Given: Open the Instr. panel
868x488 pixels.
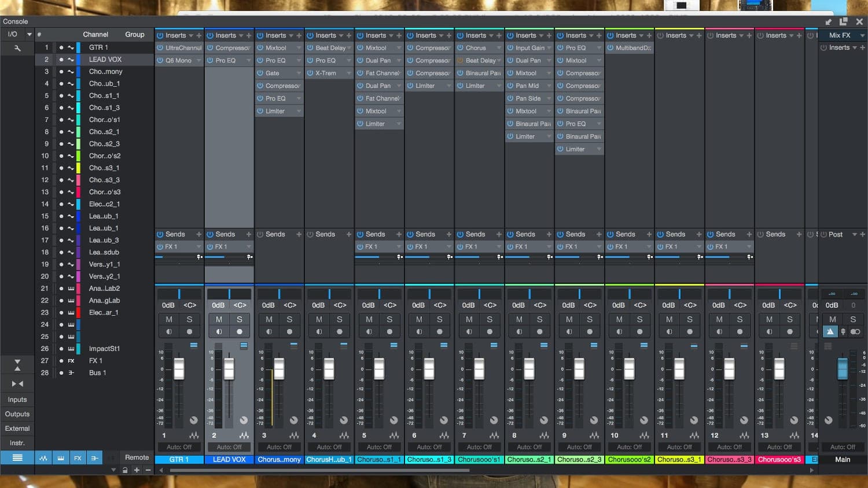Looking at the screenshot, I should [x=17, y=443].
